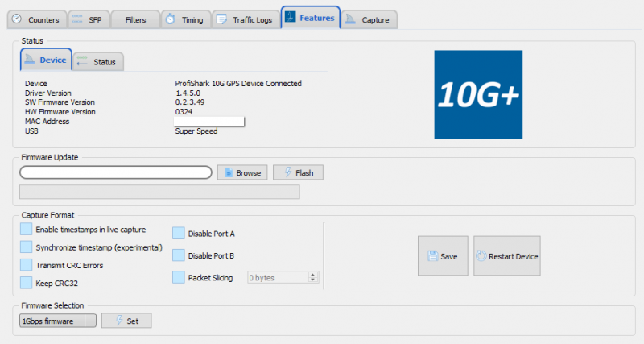Go to the Timing tab
The height and width of the screenshot is (344, 644).
tap(185, 19)
